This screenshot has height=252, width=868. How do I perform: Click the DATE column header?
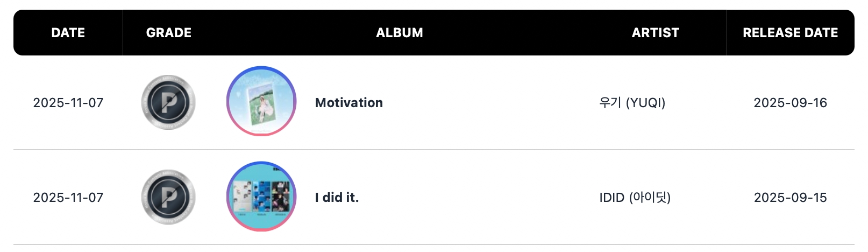(68, 33)
